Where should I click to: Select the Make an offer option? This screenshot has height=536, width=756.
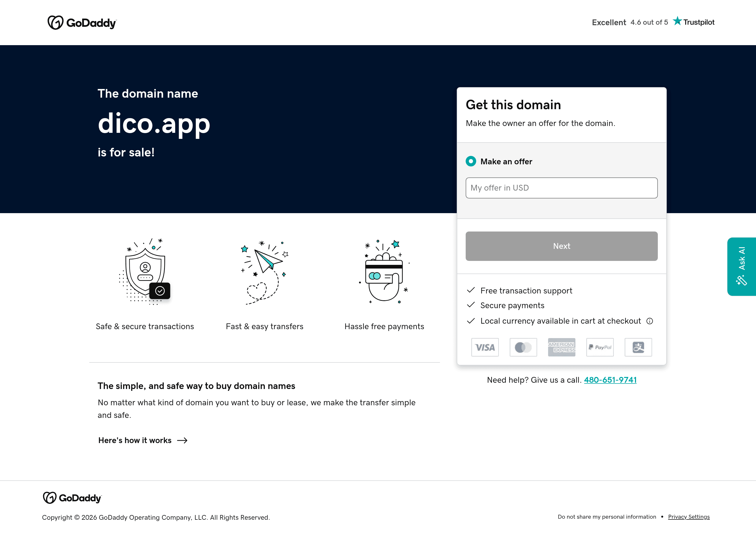coord(471,161)
